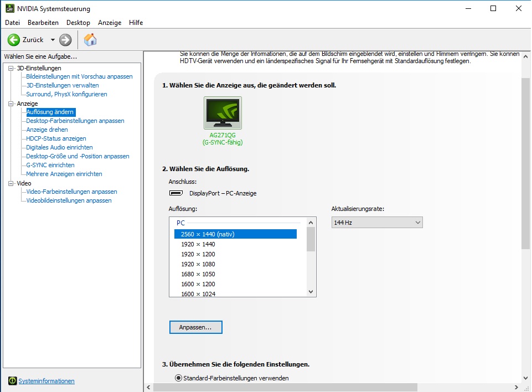The image size is (532, 392).
Task: Click the horizontal scrollbar thumb
Action: click(x=285, y=387)
